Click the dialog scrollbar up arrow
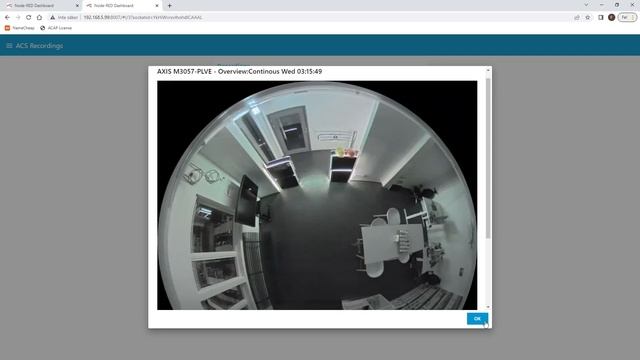Viewport: 640px width, 360px height. (488, 71)
